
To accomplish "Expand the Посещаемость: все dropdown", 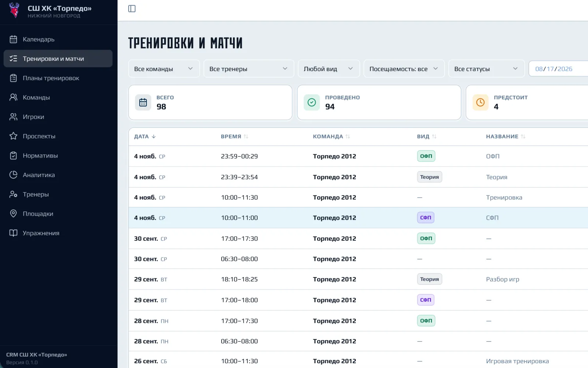I will tap(404, 69).
